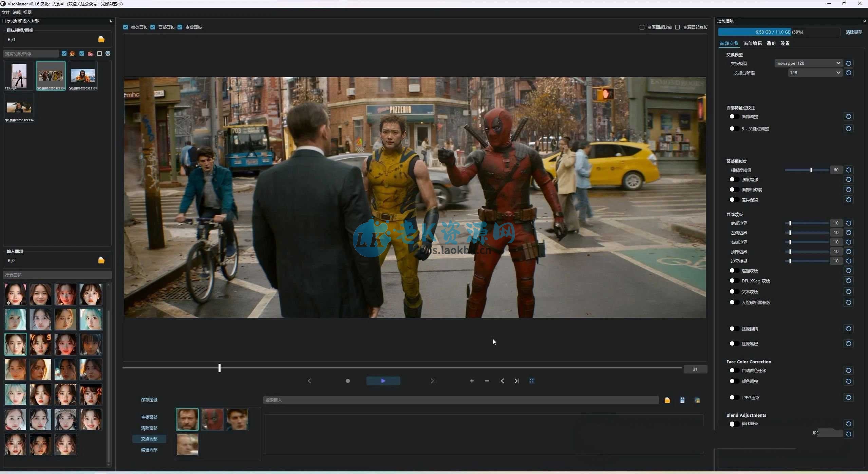Switch to 设置 tab
Screen dimensions: 868x474
[785, 43]
